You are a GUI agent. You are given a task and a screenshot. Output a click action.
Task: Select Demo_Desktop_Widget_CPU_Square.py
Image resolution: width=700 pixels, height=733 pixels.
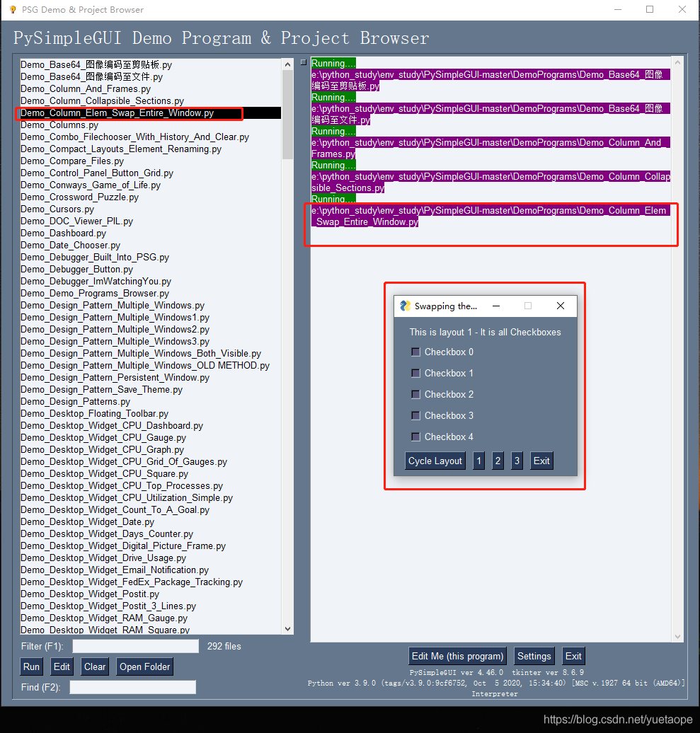pos(104,473)
